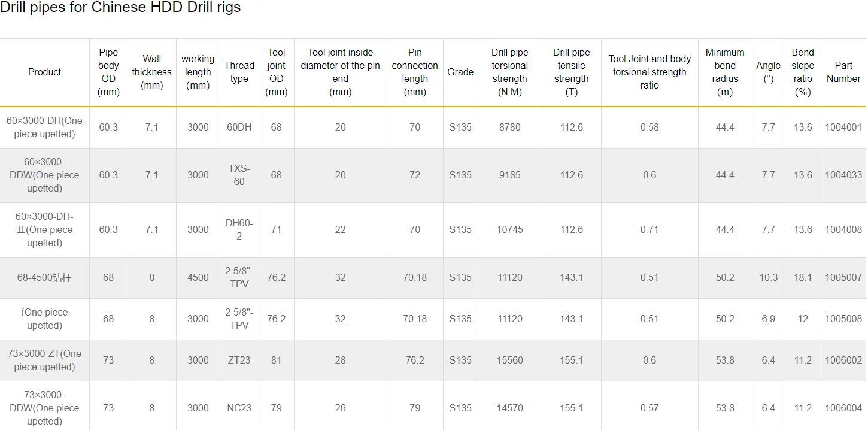Select the Part Number column header

click(843, 72)
